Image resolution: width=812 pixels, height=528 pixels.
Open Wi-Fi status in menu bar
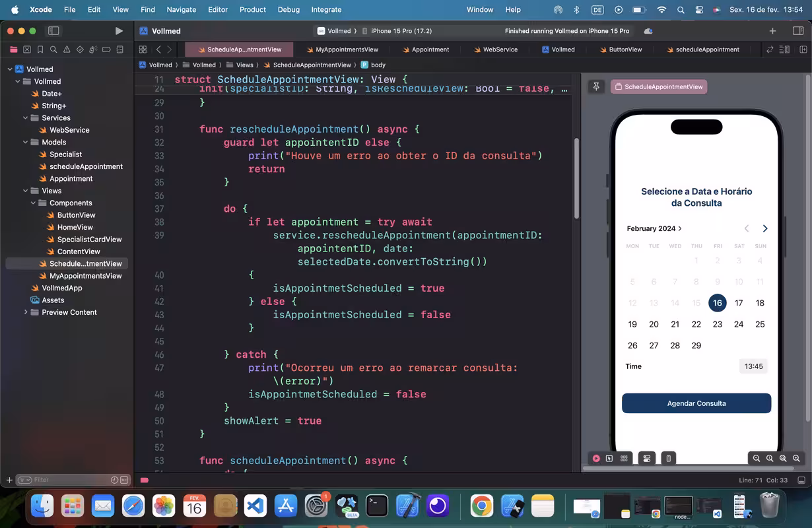click(x=661, y=9)
